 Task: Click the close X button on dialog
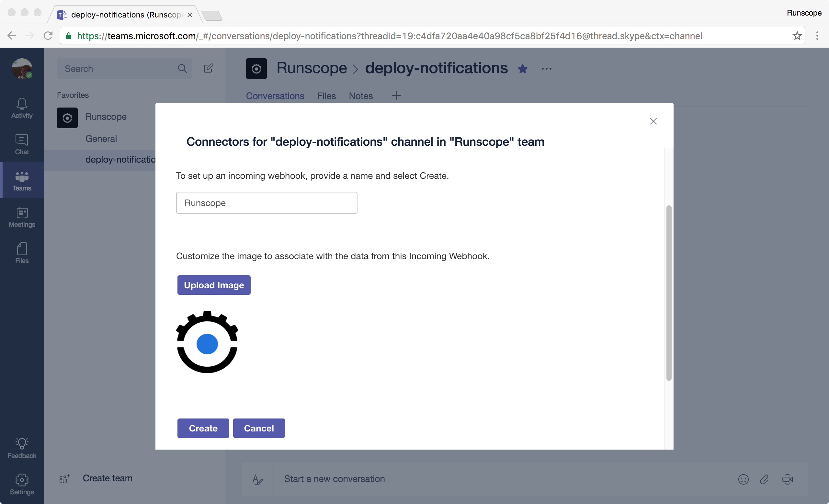pyautogui.click(x=653, y=121)
